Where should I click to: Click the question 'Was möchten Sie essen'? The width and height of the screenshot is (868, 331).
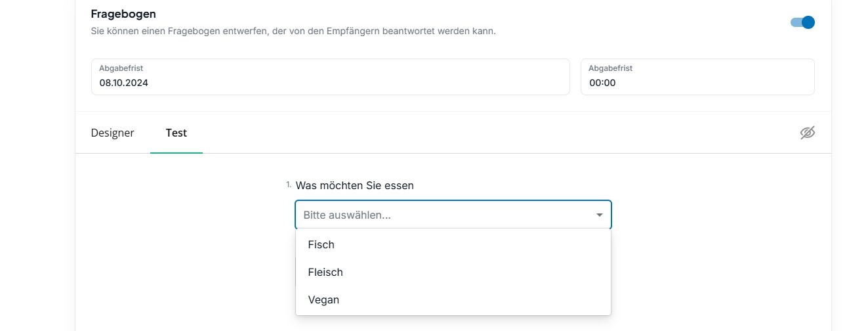coord(355,186)
